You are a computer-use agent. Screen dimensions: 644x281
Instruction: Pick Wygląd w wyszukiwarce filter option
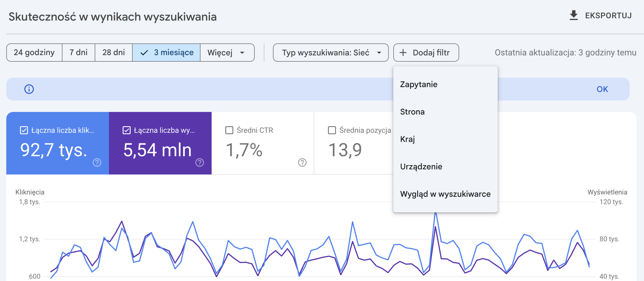tap(445, 194)
